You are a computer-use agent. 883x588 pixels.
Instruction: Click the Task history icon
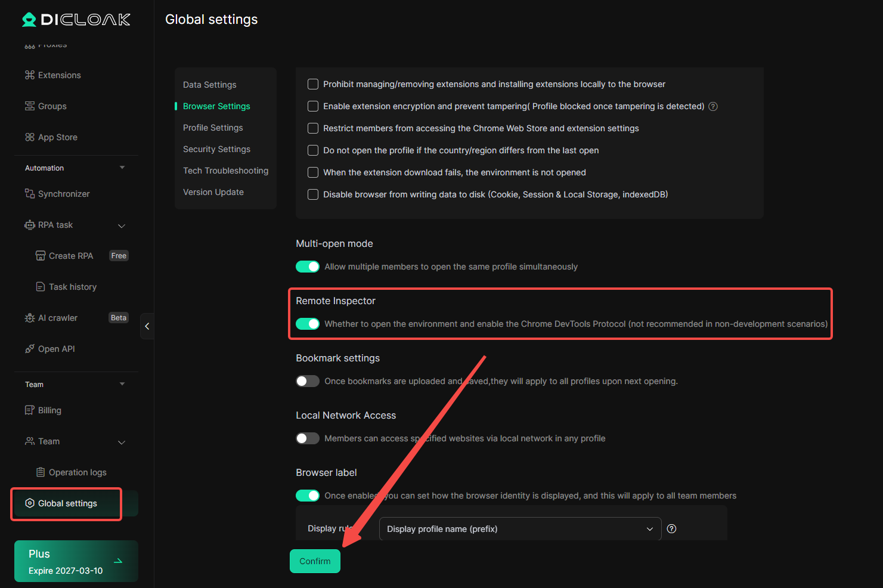[x=41, y=287]
